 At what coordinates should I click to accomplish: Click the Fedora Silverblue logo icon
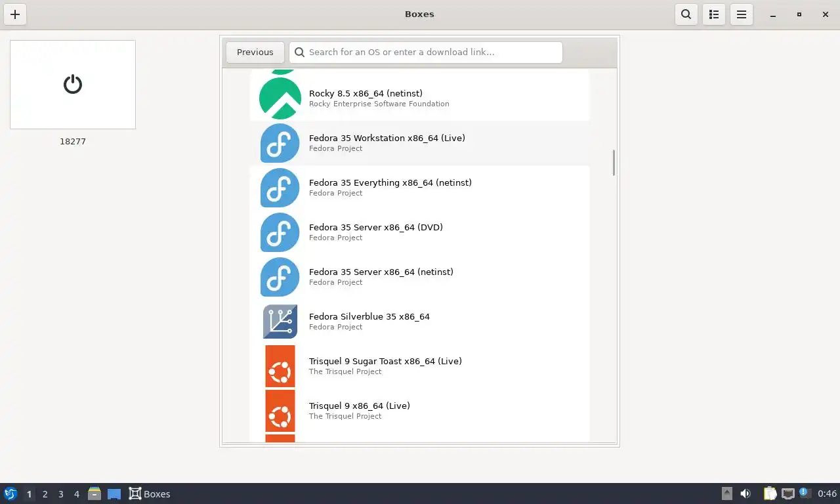[280, 322]
